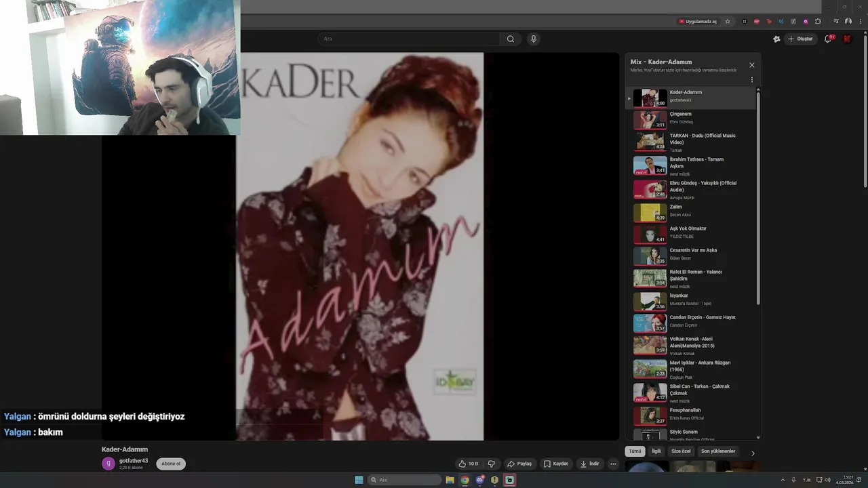Play Candan Erçetin - Gamsız Hayat

(690, 323)
